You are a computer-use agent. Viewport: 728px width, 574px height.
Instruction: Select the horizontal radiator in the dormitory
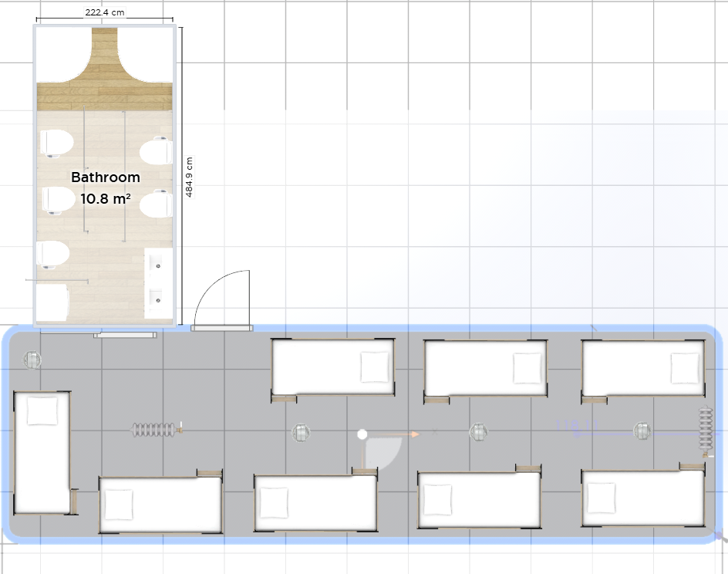154,430
